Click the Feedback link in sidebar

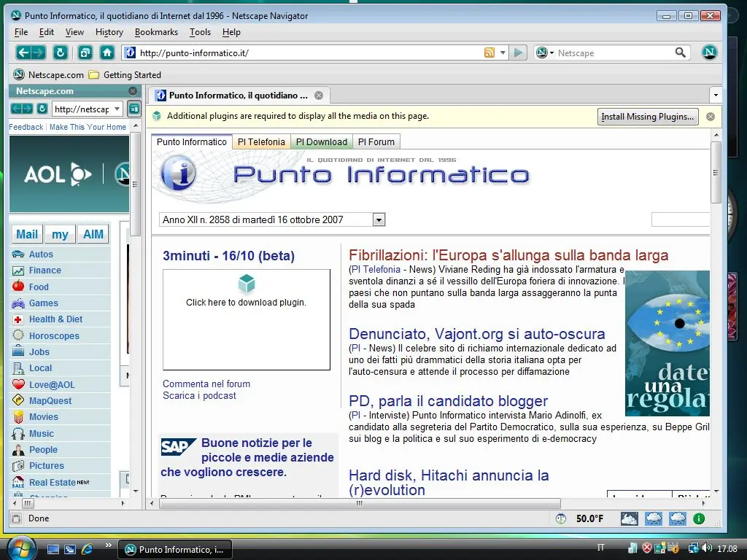point(26,127)
